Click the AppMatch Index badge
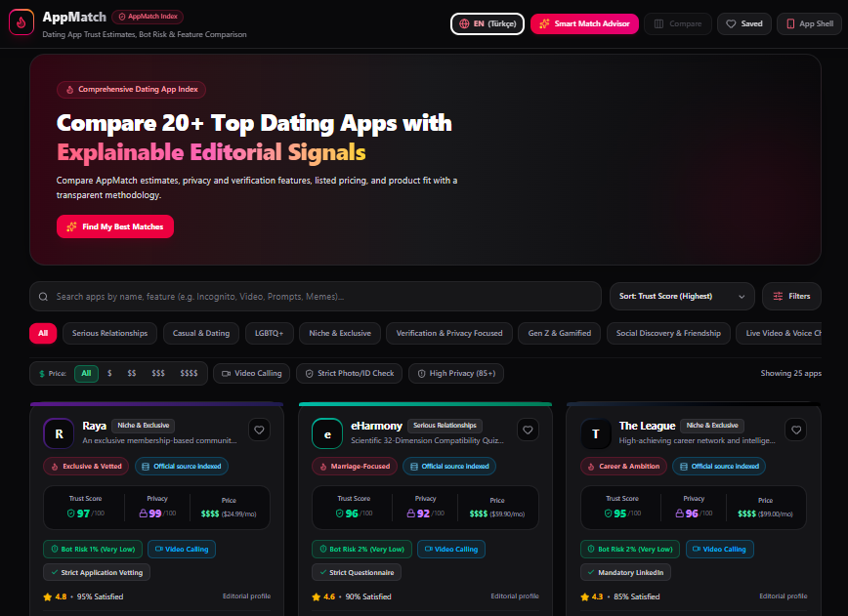The width and height of the screenshot is (848, 616). [148, 17]
